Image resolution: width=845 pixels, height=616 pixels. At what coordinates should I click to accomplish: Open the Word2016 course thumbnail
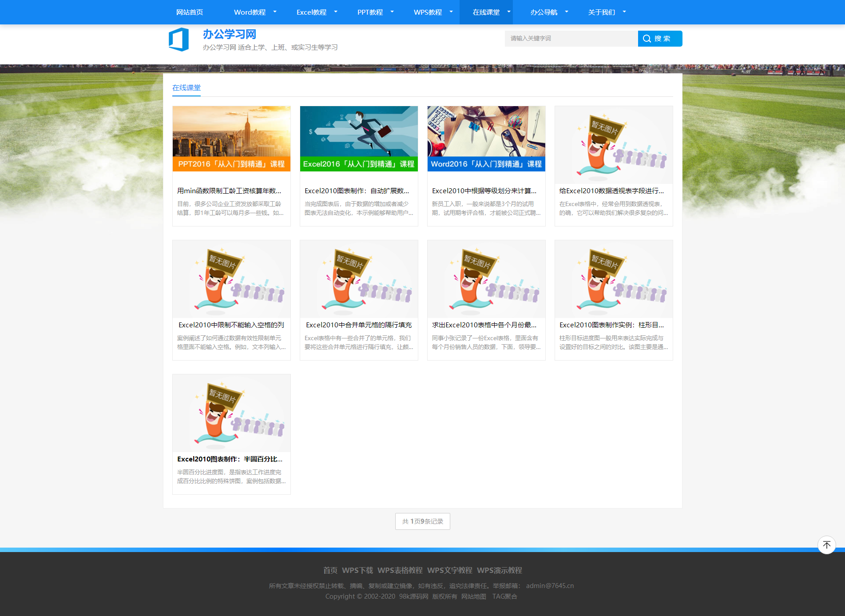[486, 139]
